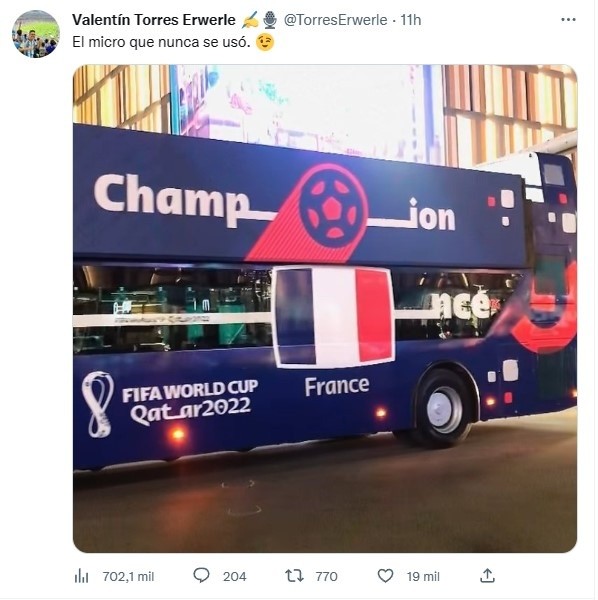Click the 204 replies count
The height and width of the screenshot is (600, 598).
click(x=235, y=576)
